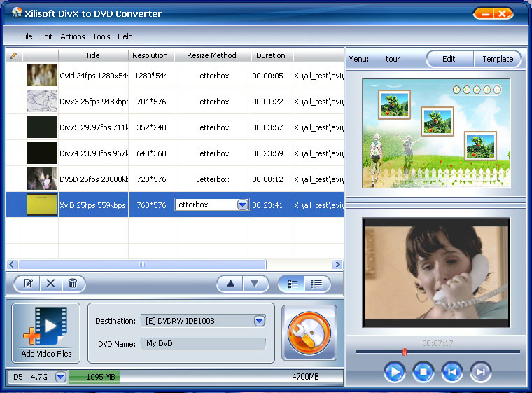532x393 pixels.
Task: Sort by the Title column header
Action: click(93, 55)
